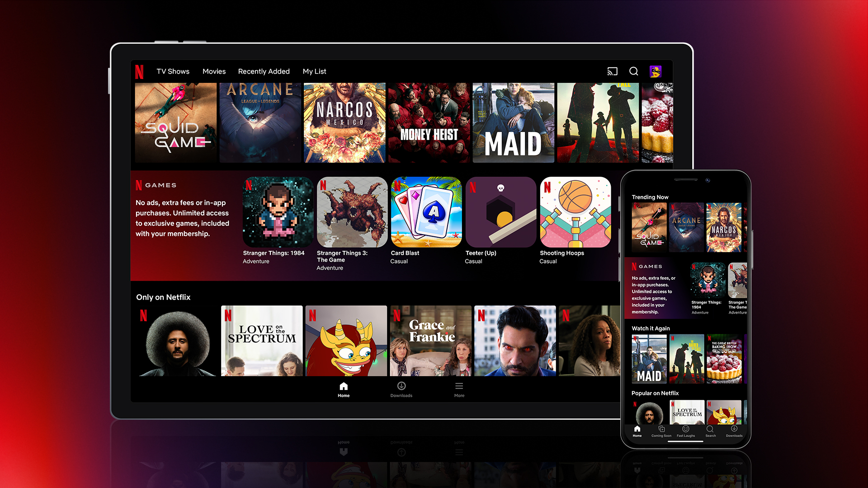The image size is (868, 488).
Task: Click the profile avatar icon
Action: 656,71
